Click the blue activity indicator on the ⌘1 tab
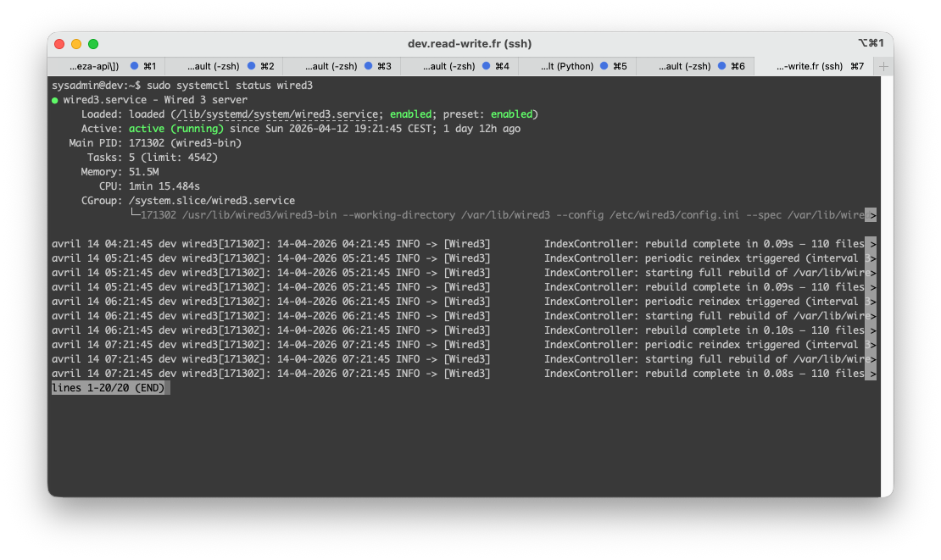 tap(136, 64)
